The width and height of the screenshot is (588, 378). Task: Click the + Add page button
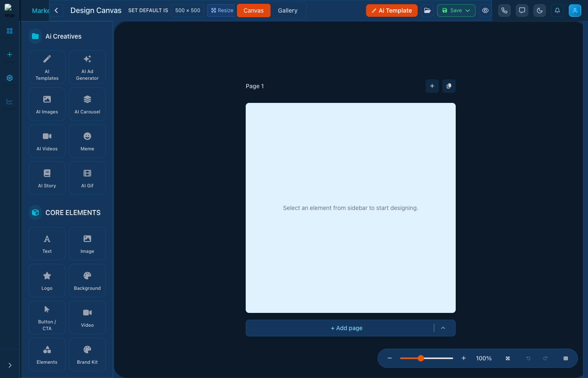click(346, 328)
